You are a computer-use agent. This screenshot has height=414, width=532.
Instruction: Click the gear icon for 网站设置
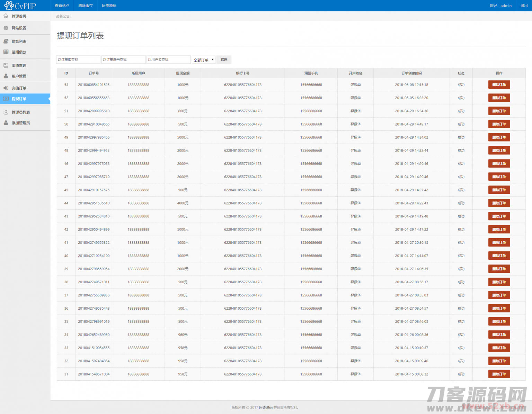pos(6,28)
